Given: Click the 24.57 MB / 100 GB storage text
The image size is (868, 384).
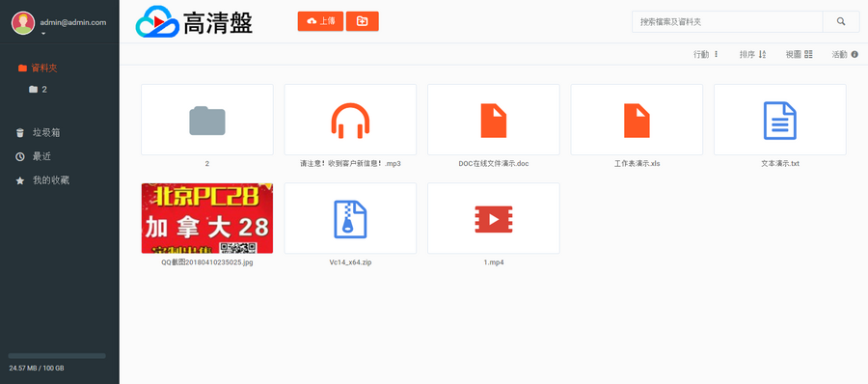Looking at the screenshot, I should tap(37, 368).
